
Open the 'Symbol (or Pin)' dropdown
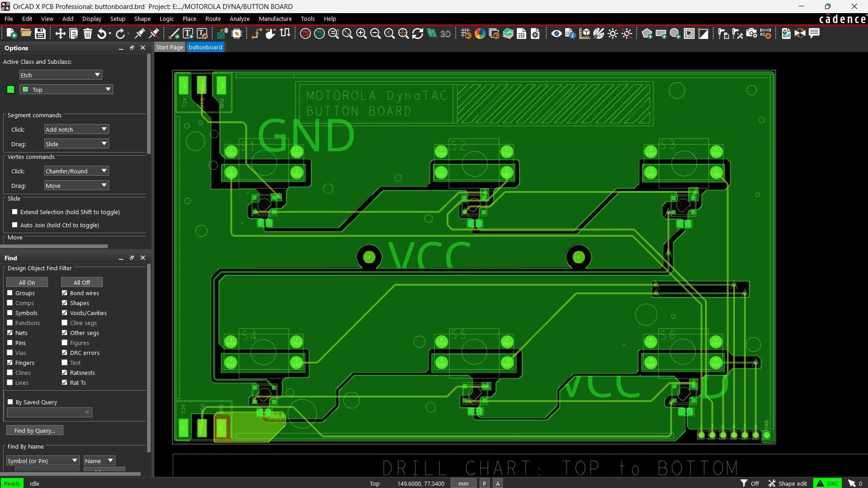(43, 461)
